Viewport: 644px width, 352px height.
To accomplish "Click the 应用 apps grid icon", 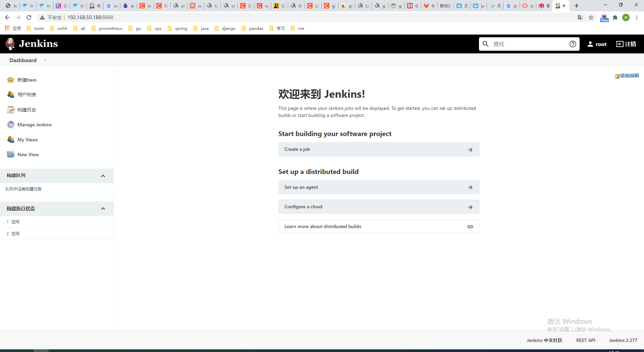I will [7, 28].
